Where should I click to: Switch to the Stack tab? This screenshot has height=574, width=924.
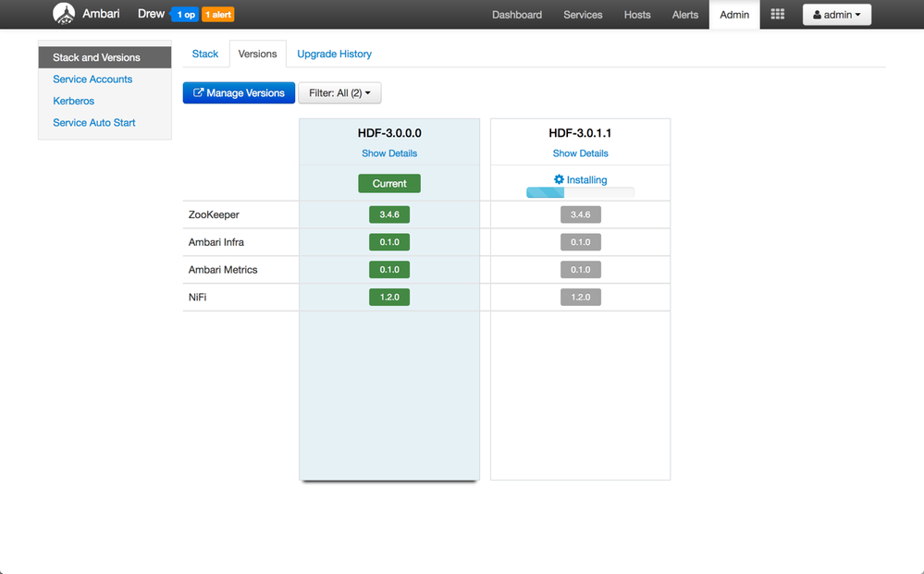(x=205, y=55)
